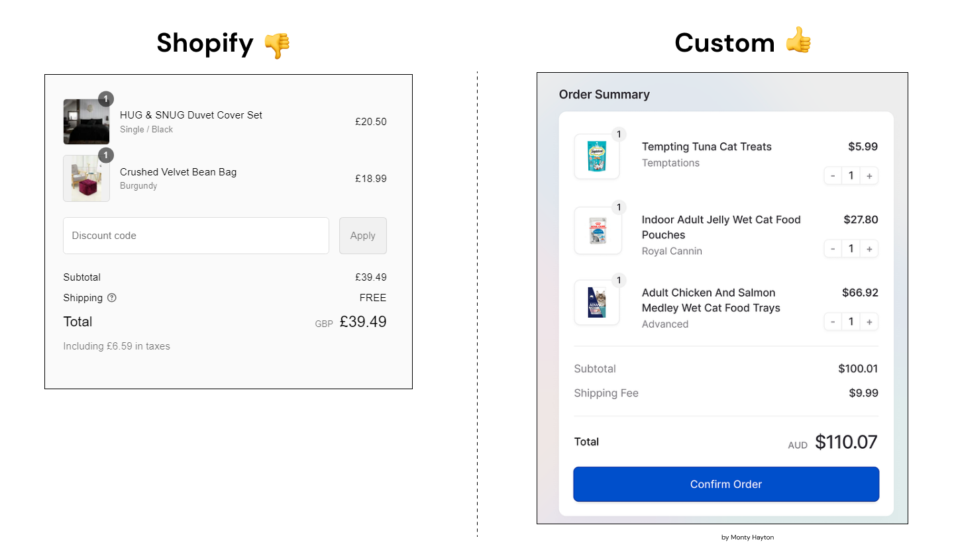This screenshot has width=954, height=560.
Task: Click the Discount code input field
Action: click(x=195, y=235)
